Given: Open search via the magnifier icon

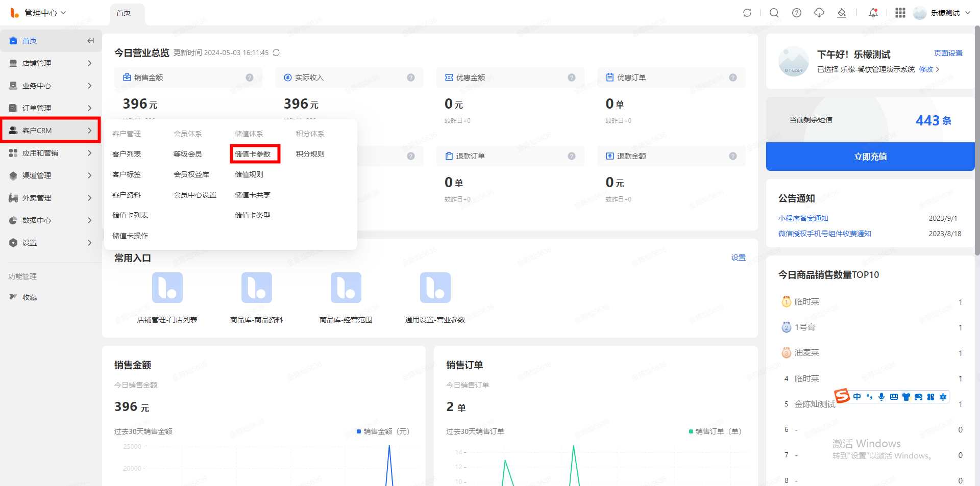Looking at the screenshot, I should pyautogui.click(x=774, y=13).
